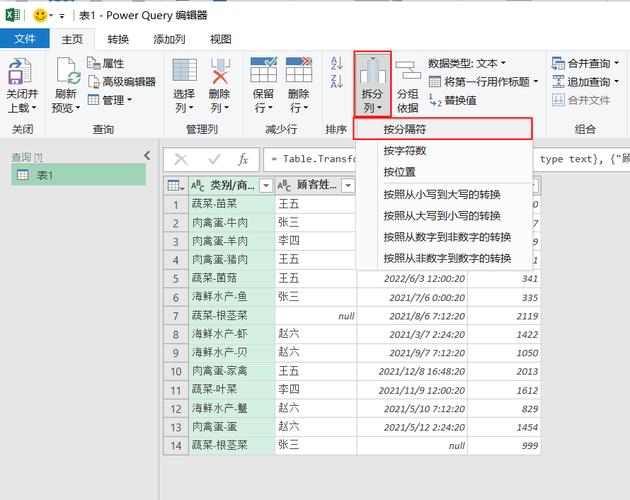Select cell value 2119

[x=504, y=316]
